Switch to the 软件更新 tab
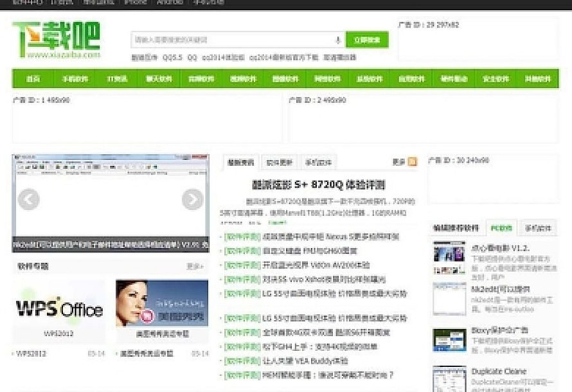572x392 pixels. coord(278,162)
